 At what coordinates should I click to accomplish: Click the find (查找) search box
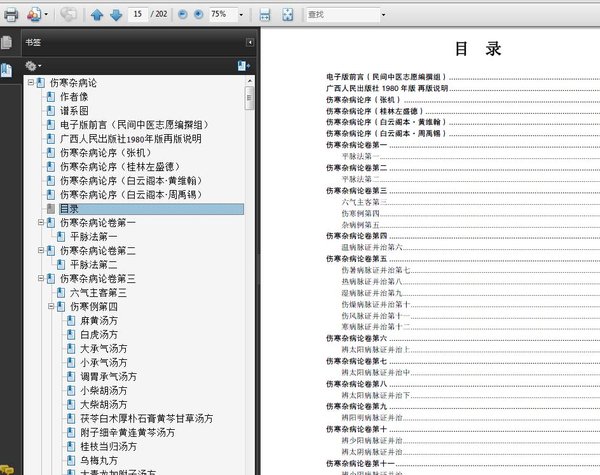tap(343, 15)
